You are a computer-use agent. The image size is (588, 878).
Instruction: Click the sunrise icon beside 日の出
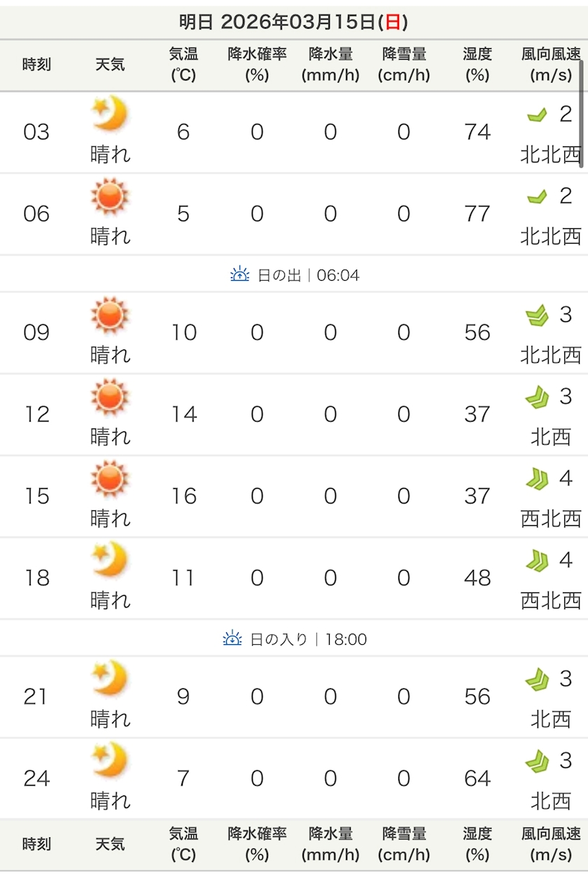click(x=239, y=275)
